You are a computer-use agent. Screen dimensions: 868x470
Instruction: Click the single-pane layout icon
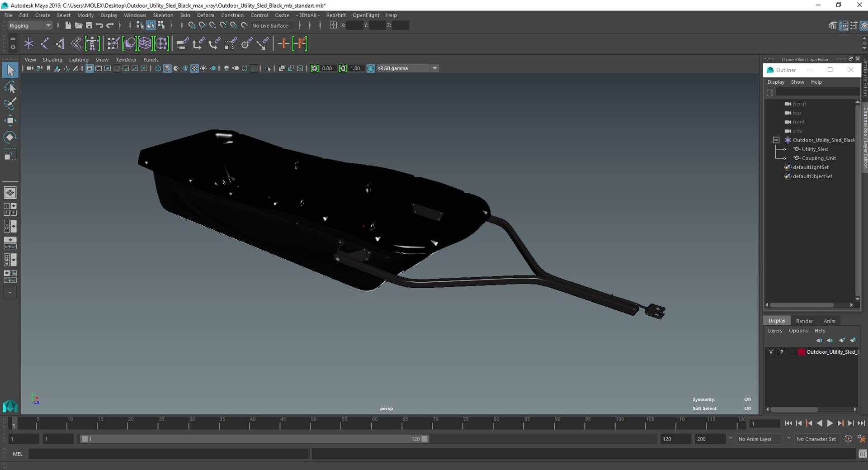pos(10,193)
